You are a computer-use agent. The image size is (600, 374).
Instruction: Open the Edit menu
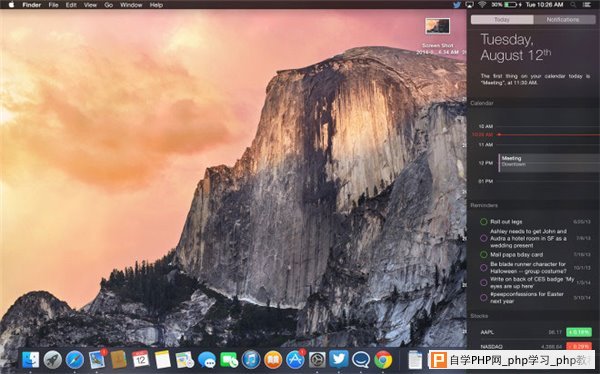point(71,5)
